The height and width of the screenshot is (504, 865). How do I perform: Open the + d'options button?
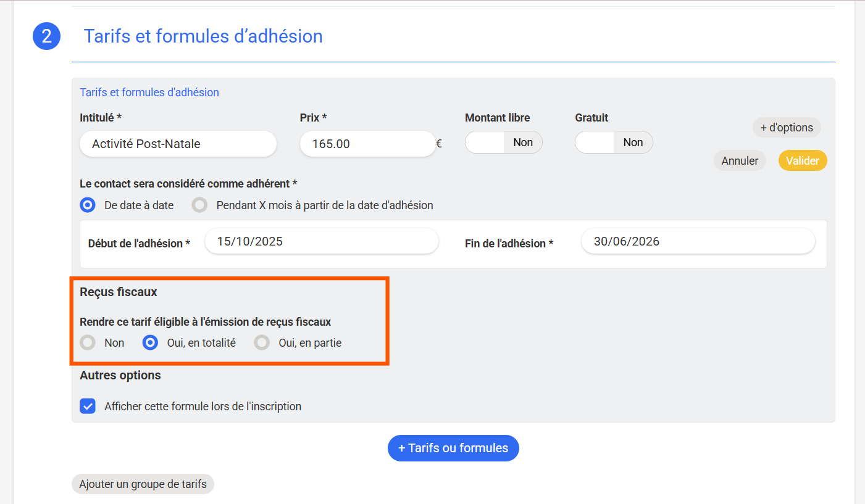[x=787, y=128]
